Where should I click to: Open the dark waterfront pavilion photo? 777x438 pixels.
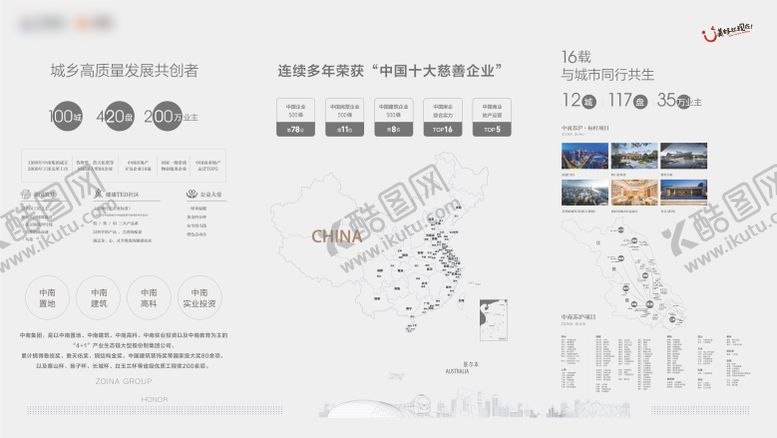tap(684, 156)
